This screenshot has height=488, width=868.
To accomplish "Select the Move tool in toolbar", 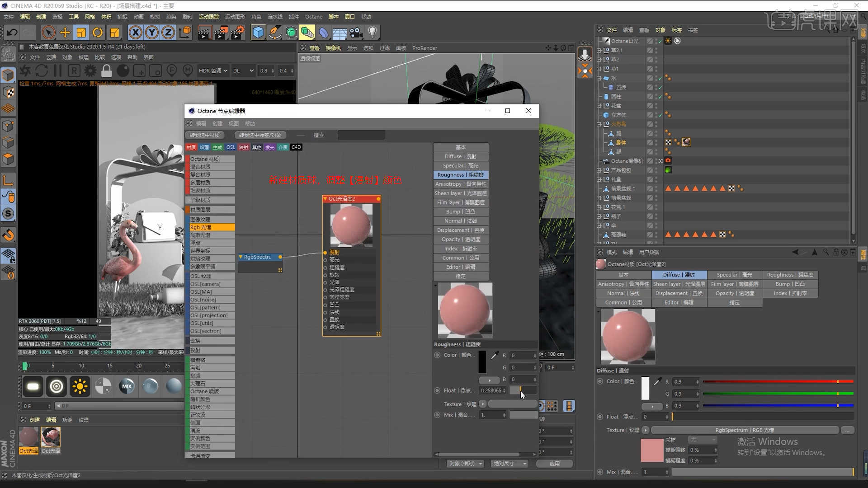I will coord(65,33).
